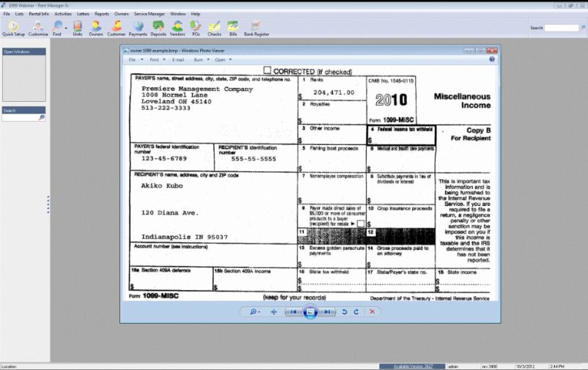
Task: Click the date 10/3/2012 in status bar
Action: 526,366
